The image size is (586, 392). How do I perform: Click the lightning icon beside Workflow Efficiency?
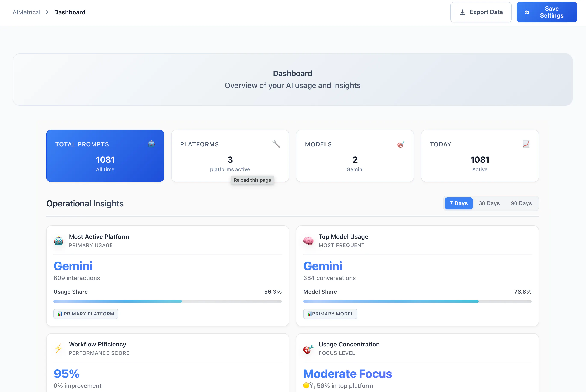[x=59, y=348]
